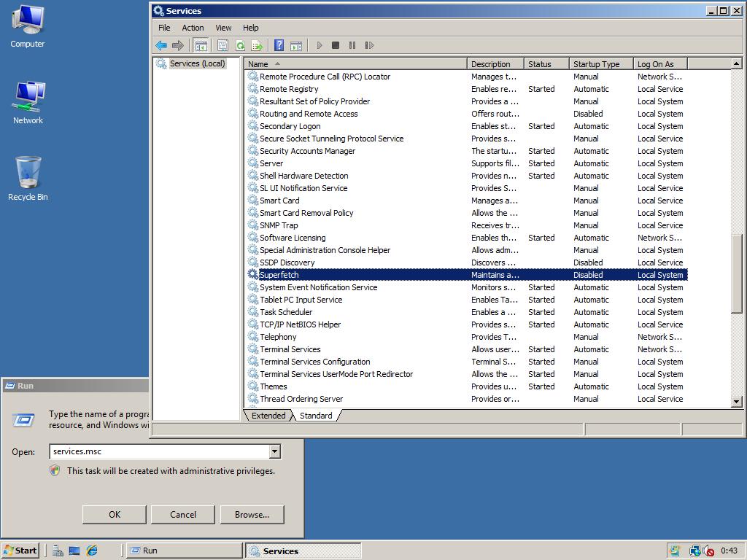The image size is (747, 560).
Task: Select the SNMP Trap service
Action: click(467, 225)
